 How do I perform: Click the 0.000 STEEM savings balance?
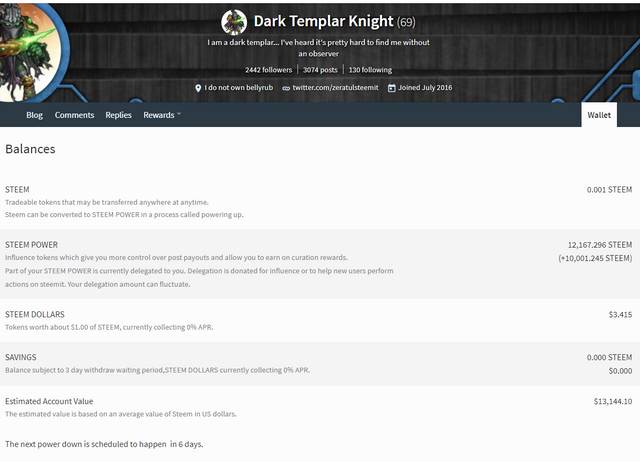609,358
